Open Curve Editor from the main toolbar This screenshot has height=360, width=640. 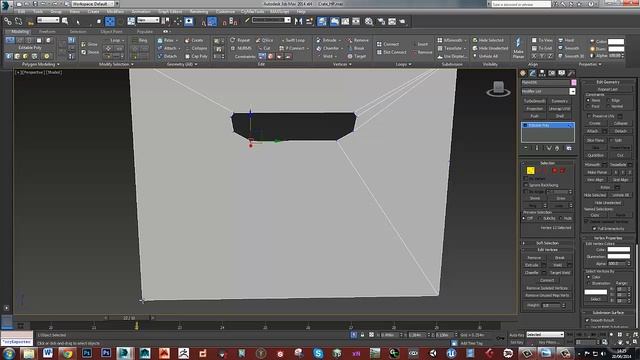click(x=345, y=21)
